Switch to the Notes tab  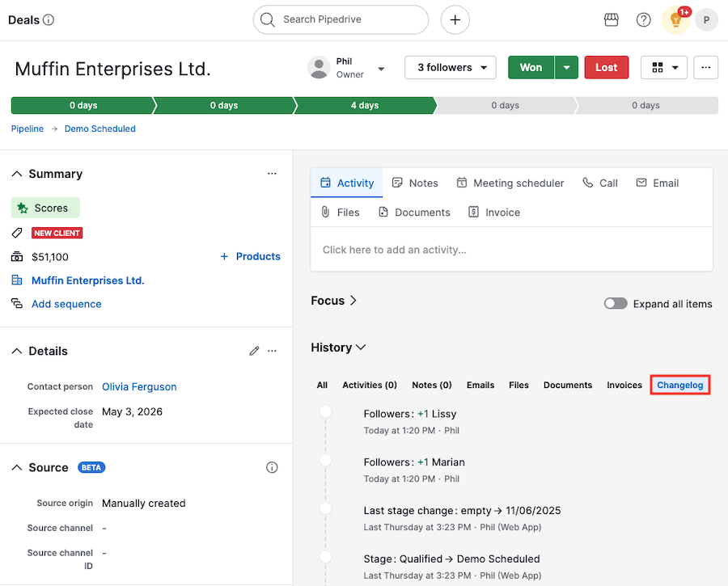click(415, 183)
